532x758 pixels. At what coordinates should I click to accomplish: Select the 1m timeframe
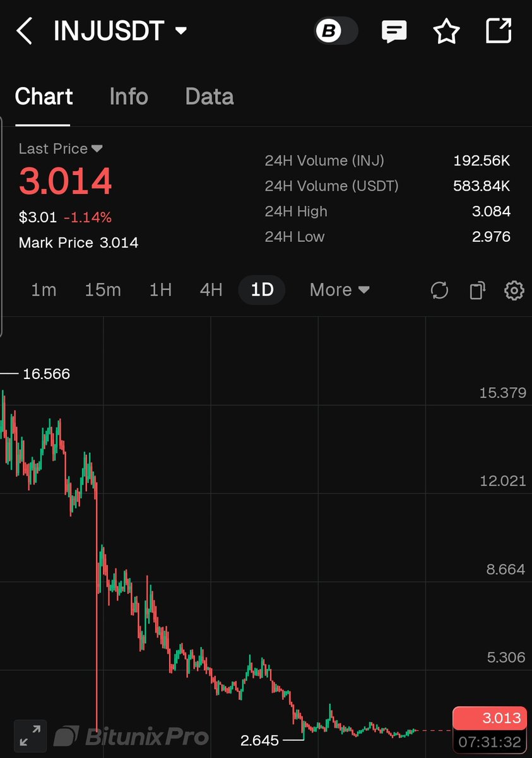(44, 290)
